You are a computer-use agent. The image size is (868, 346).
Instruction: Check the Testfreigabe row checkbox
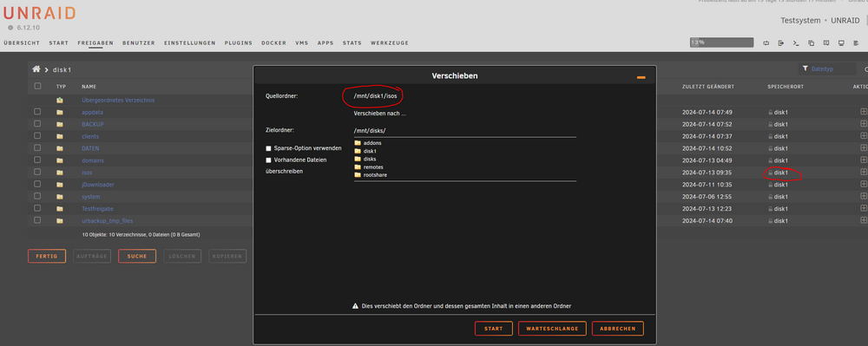(x=37, y=208)
